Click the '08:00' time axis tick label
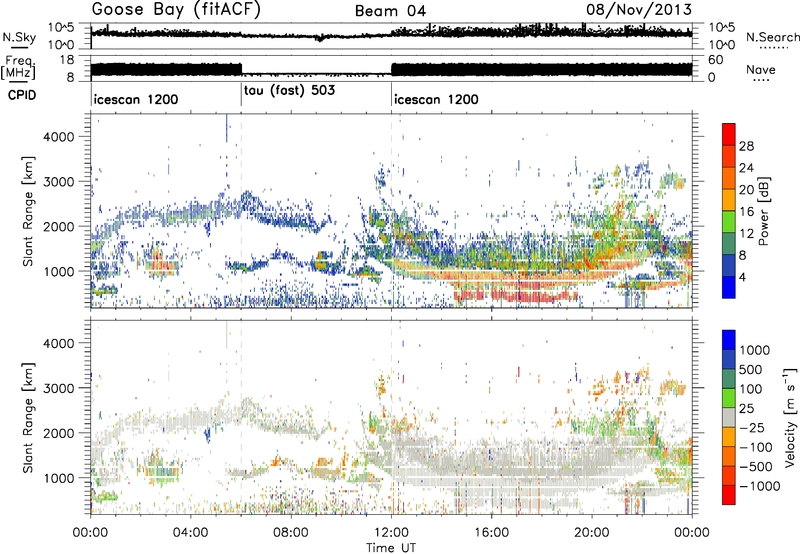This screenshot has width=800, height=554. pos(291,533)
